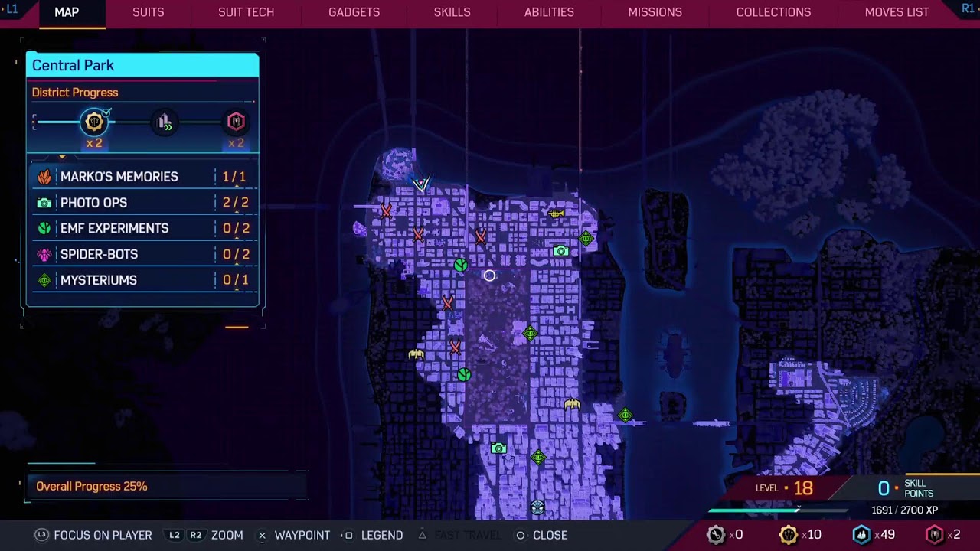Image resolution: width=980 pixels, height=551 pixels.
Task: Open the GADGETS tab
Action: click(354, 12)
